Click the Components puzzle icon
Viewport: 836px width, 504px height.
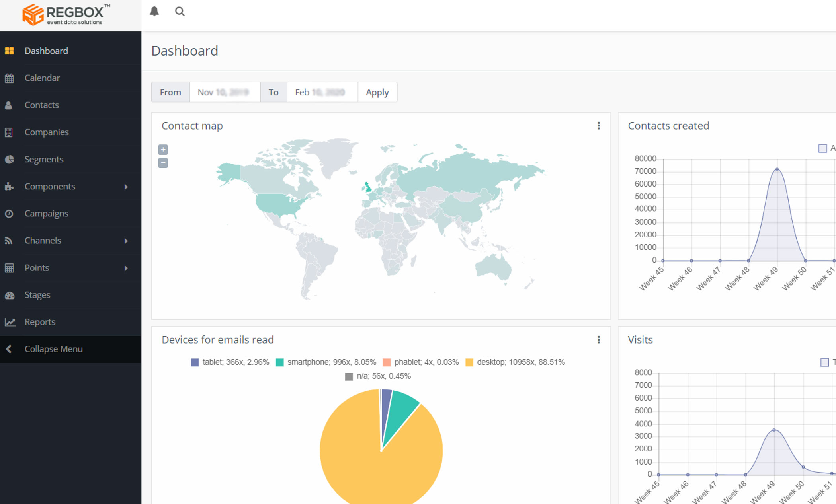tap(10, 186)
